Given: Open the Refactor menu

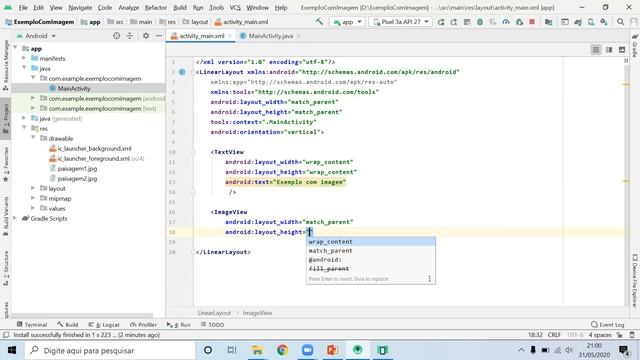Looking at the screenshot, I should click(156, 7).
